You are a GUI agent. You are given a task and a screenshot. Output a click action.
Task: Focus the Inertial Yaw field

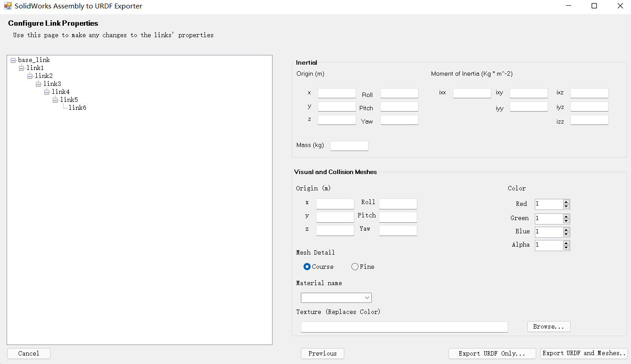(x=399, y=120)
